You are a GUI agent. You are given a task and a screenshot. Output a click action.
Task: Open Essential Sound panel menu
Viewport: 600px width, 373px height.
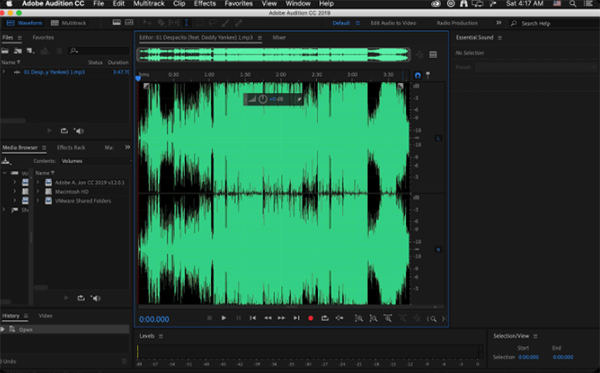[500, 37]
